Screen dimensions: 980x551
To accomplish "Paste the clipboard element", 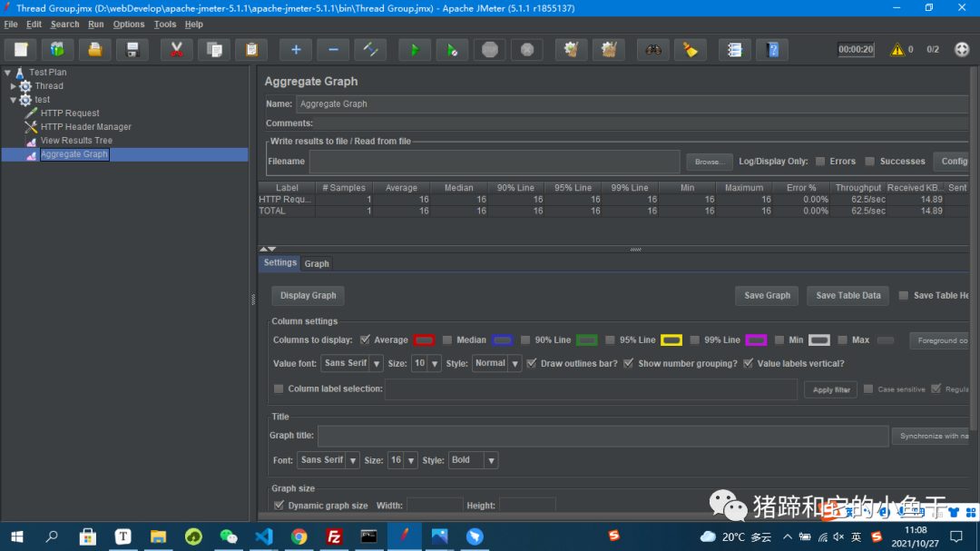I will point(252,49).
